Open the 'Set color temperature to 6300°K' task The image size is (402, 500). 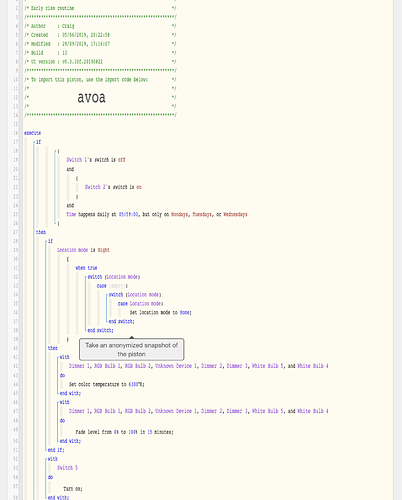[106, 384]
